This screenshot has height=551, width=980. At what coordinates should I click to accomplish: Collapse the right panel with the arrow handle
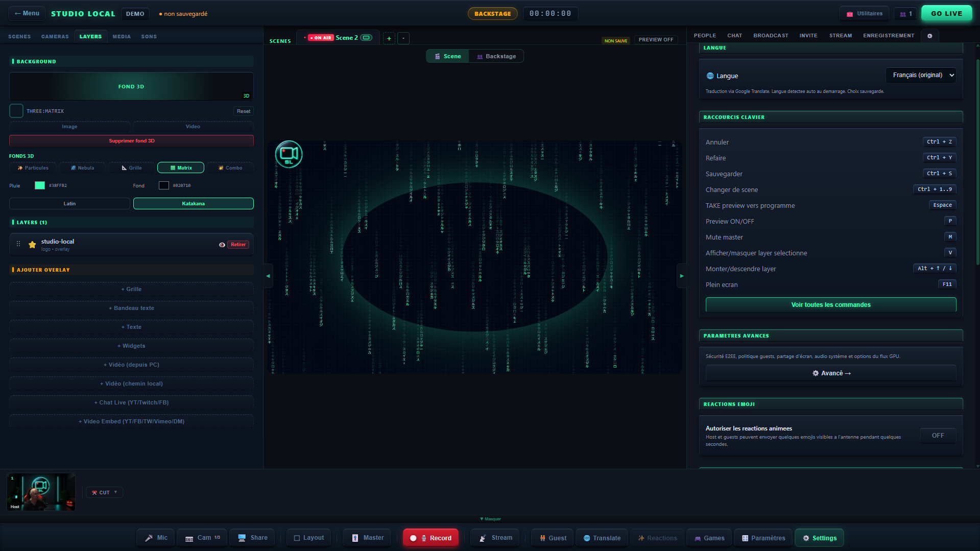[682, 276]
